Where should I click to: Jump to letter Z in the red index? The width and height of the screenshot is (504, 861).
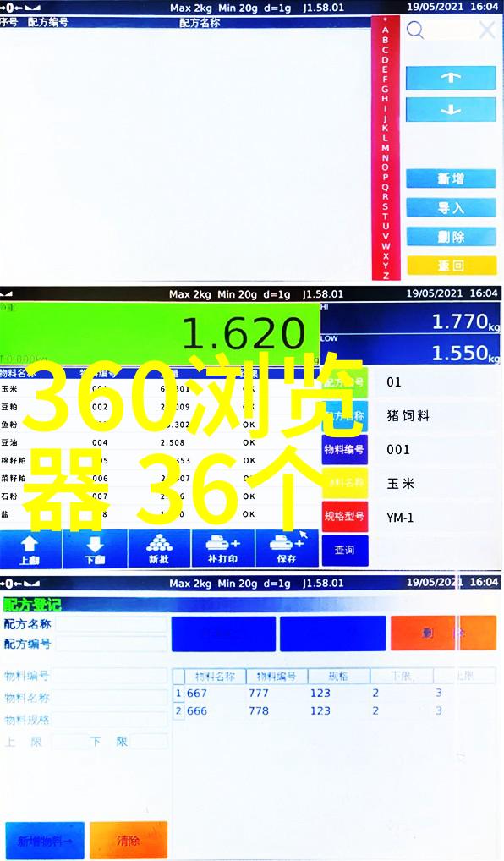[x=386, y=275]
